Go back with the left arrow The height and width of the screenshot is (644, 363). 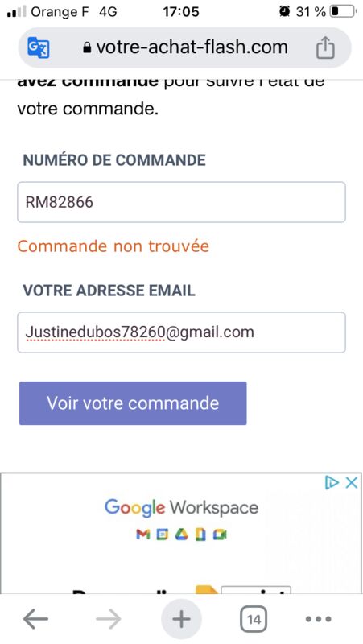pos(35,618)
